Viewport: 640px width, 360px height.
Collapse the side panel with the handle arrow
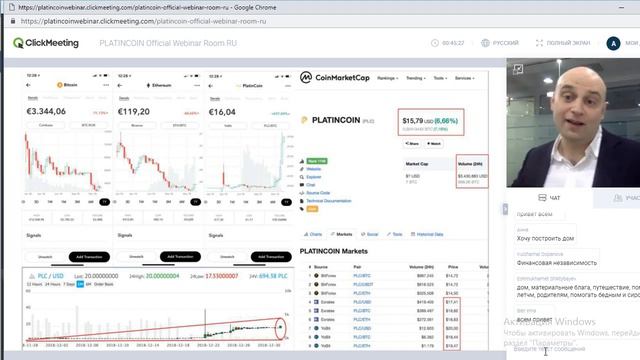[505, 209]
